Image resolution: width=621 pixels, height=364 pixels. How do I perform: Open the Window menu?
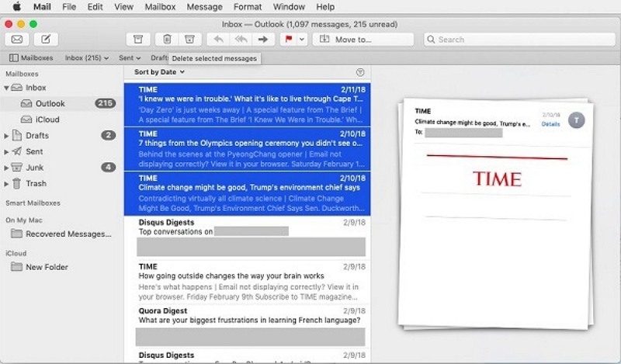coord(289,7)
